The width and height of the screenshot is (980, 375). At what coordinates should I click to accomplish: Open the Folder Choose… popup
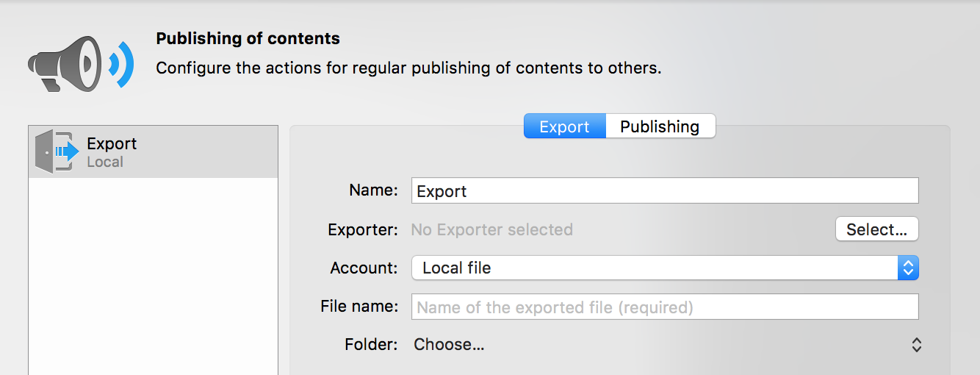click(666, 344)
